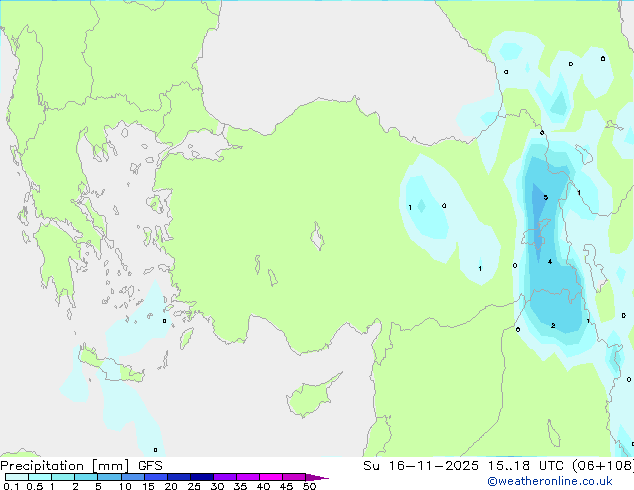Click the map value '5' in the blue precipitation core
Viewport: 634px width, 490px height.
click(x=545, y=197)
